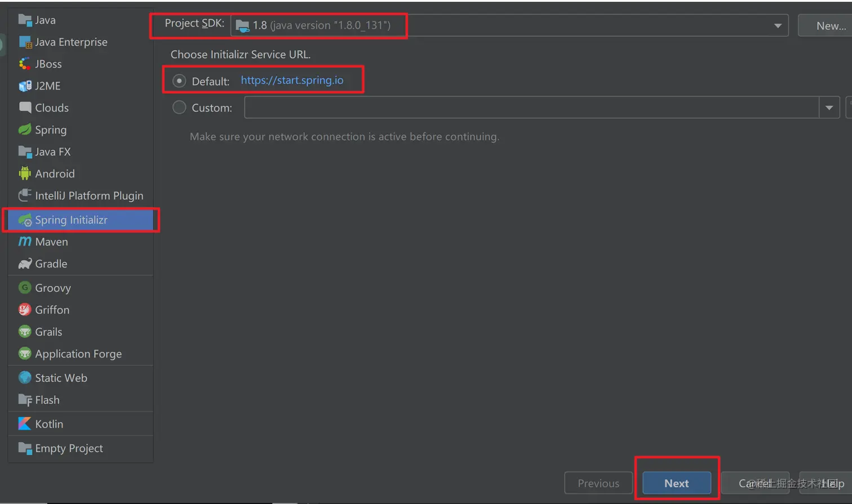The width and height of the screenshot is (852, 504).
Task: Select Java FX project type label
Action: pyautogui.click(x=52, y=151)
